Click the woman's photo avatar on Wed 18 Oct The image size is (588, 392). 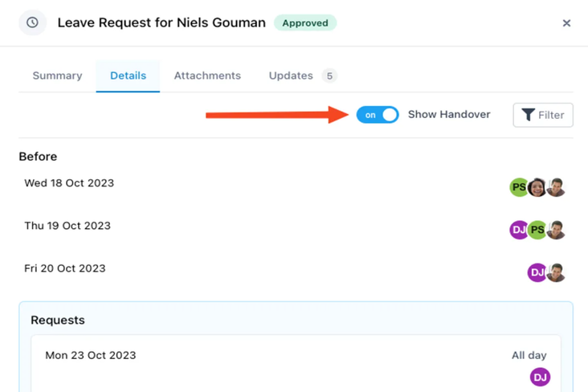point(537,188)
